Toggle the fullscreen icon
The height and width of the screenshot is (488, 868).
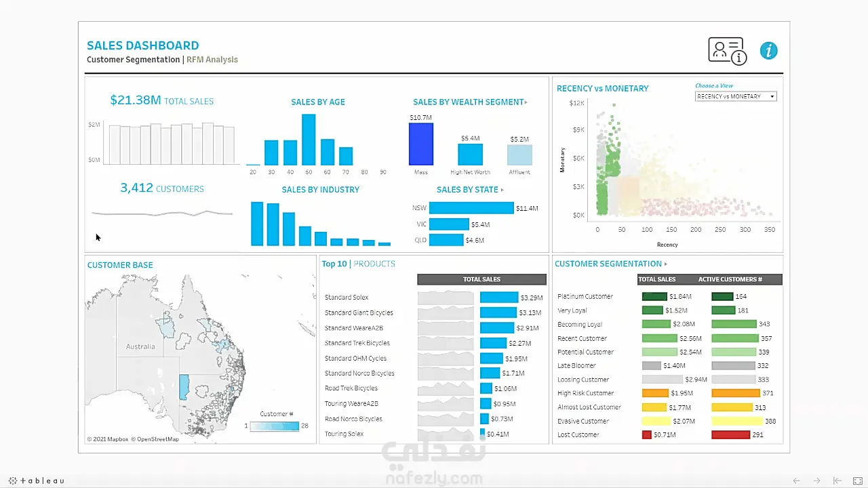pyautogui.click(x=857, y=481)
